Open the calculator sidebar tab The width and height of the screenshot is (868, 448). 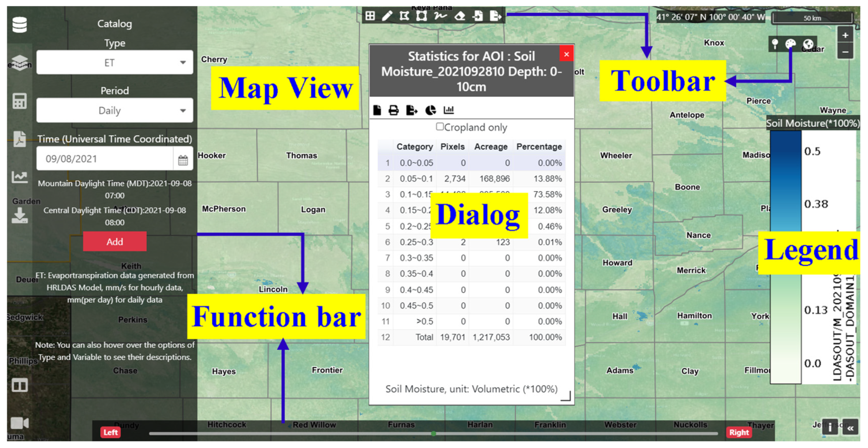[20, 101]
